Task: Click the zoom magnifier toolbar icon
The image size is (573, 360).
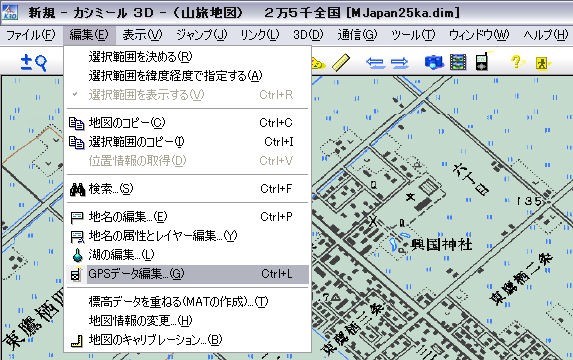Action: click(x=33, y=62)
